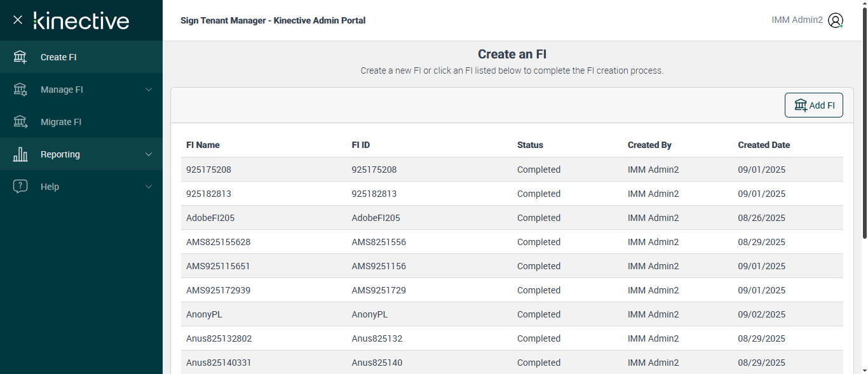
Task: Click the Create FI bank icon
Action: pyautogui.click(x=20, y=57)
